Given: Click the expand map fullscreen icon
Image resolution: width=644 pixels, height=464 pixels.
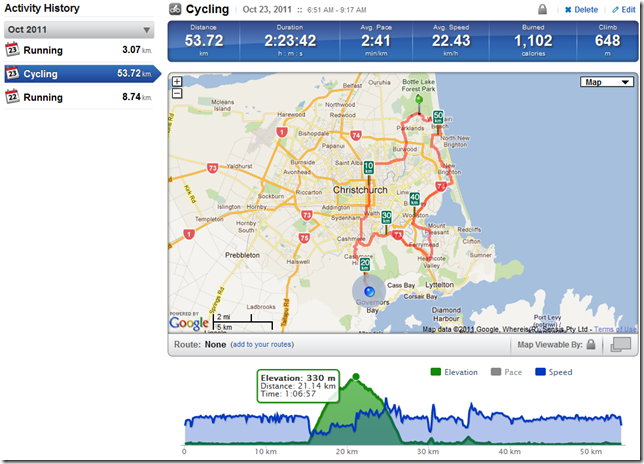Looking at the screenshot, I should point(621,344).
